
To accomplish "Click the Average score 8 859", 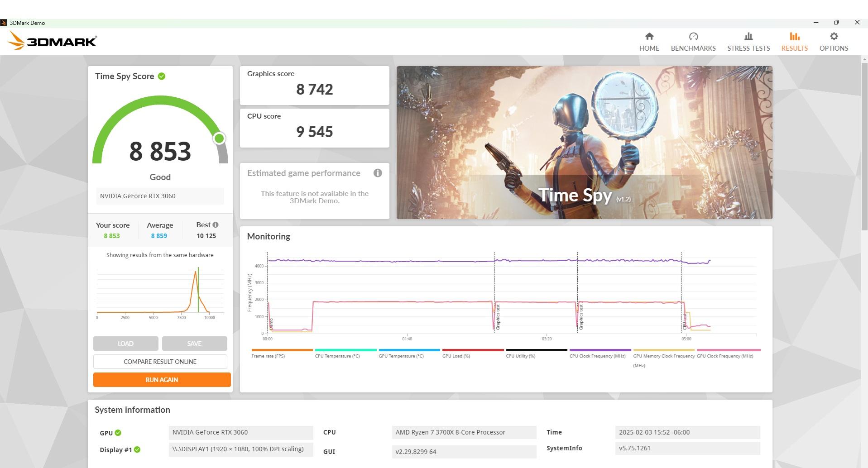I will (x=159, y=236).
